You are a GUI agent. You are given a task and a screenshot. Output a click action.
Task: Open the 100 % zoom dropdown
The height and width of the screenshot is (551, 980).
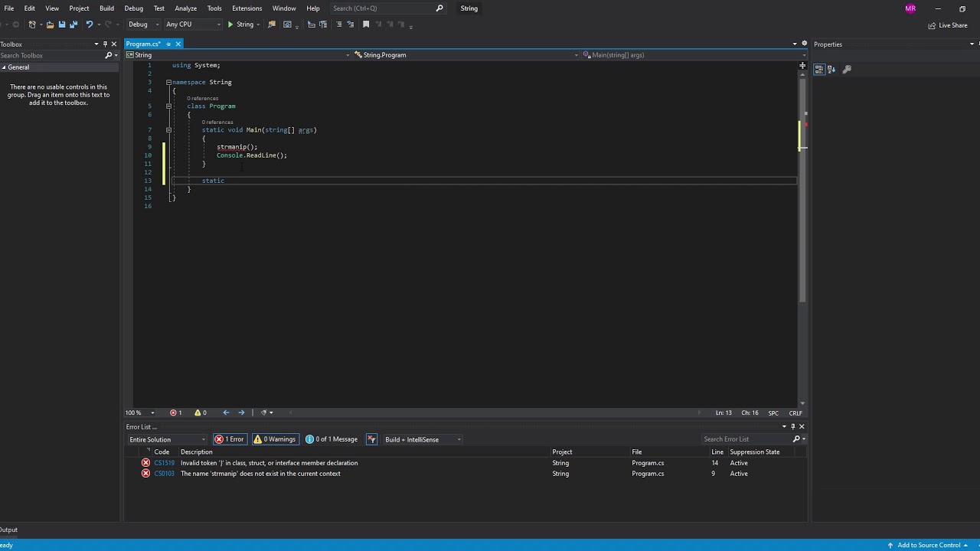click(140, 412)
